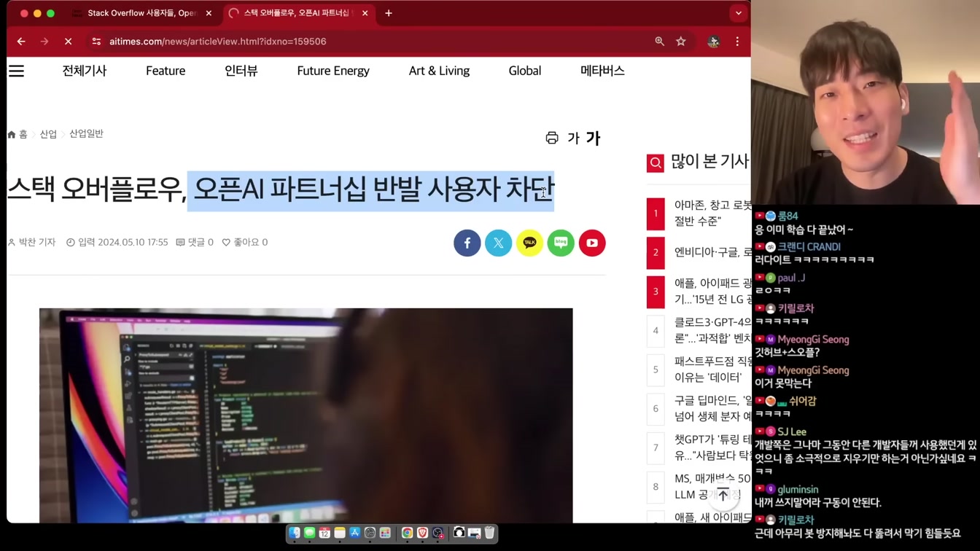Screen dimensions: 980x551
Task: Click the article headline text
Action: click(x=281, y=189)
